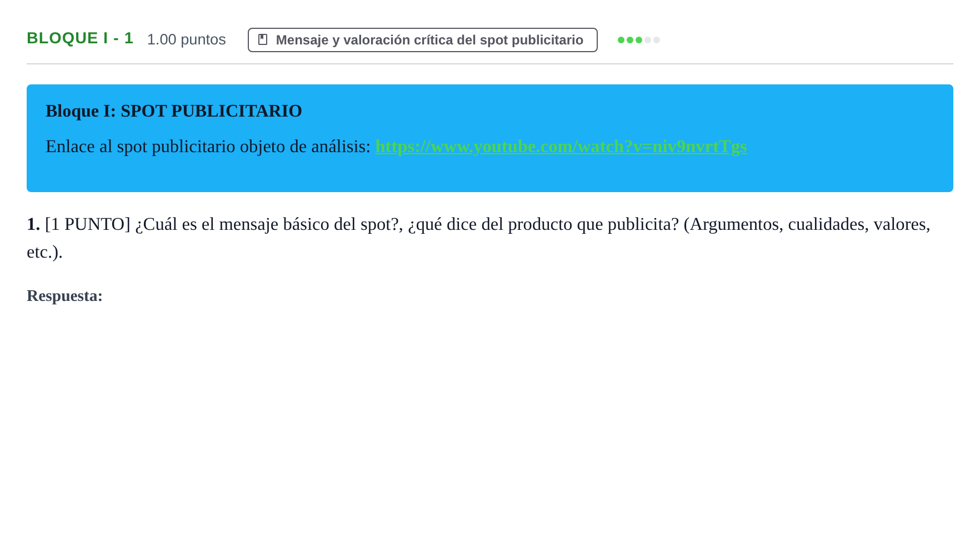Click the 'Mensaje y valoración crítica' tag button

click(x=423, y=40)
